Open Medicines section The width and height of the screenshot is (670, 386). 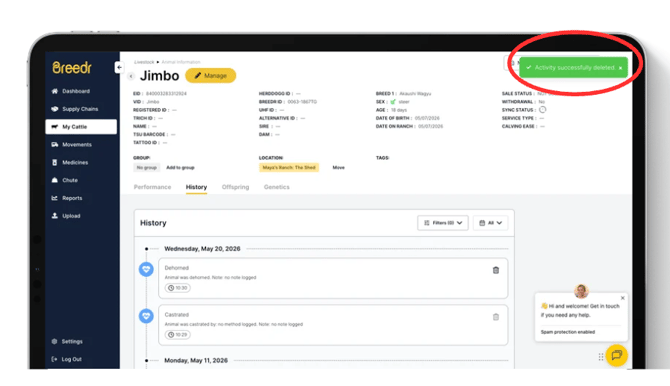point(75,162)
